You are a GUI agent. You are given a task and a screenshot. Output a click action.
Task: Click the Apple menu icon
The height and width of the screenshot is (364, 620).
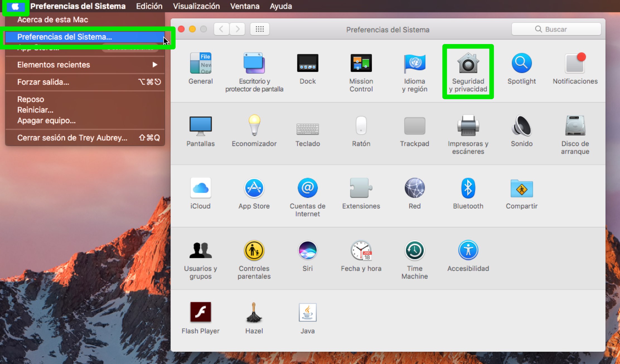pos(15,6)
